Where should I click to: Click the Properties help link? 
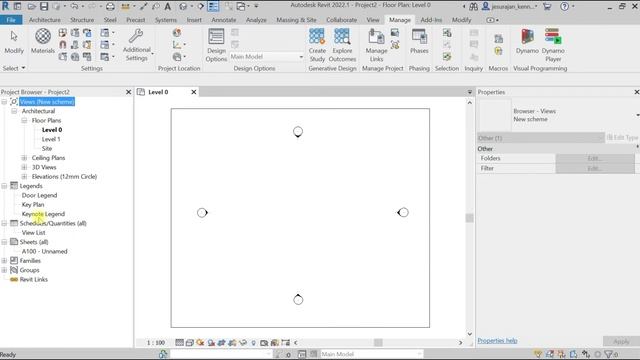click(x=497, y=340)
